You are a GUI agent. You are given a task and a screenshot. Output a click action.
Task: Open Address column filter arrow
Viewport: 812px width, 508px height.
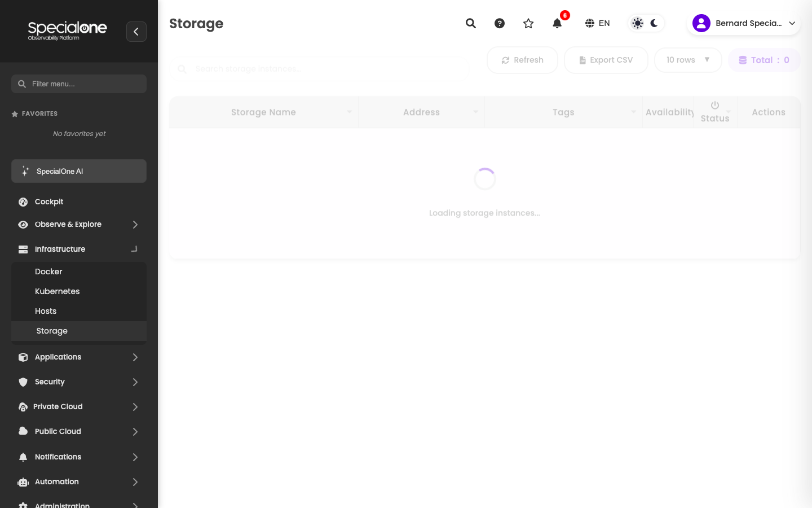(476, 112)
